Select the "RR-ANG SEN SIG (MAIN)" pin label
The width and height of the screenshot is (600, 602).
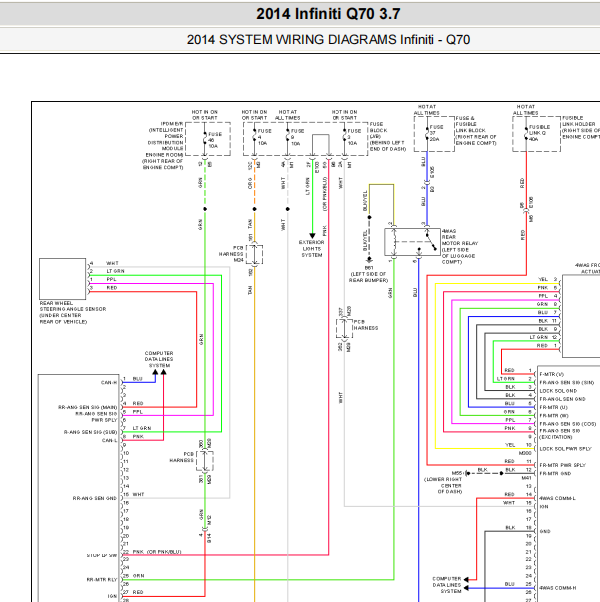pos(88,407)
